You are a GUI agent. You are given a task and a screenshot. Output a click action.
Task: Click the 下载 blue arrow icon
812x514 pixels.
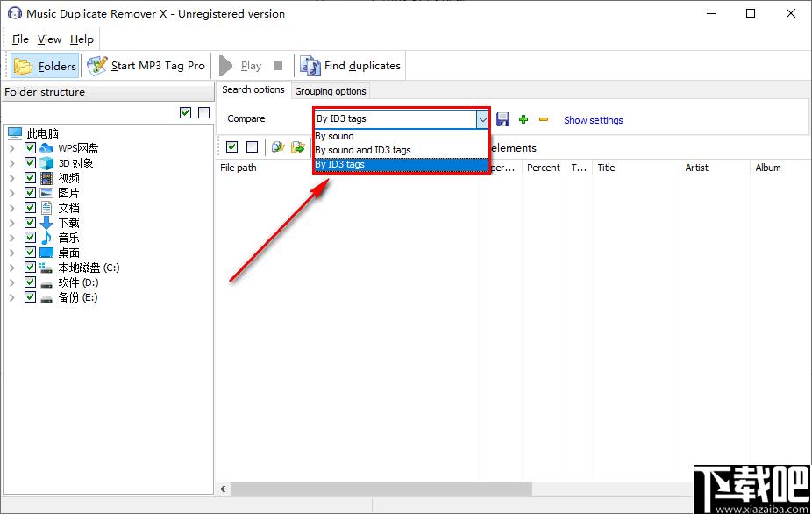coord(46,223)
